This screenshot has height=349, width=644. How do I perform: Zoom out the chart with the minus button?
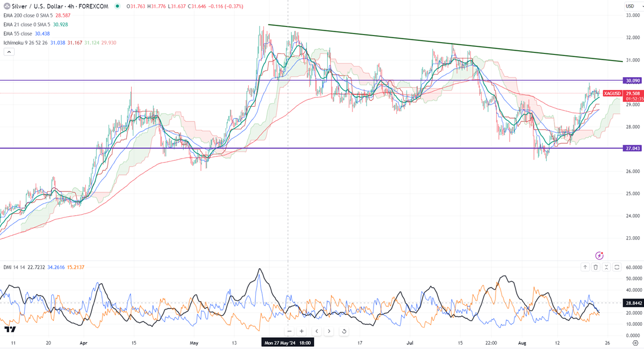(x=289, y=331)
